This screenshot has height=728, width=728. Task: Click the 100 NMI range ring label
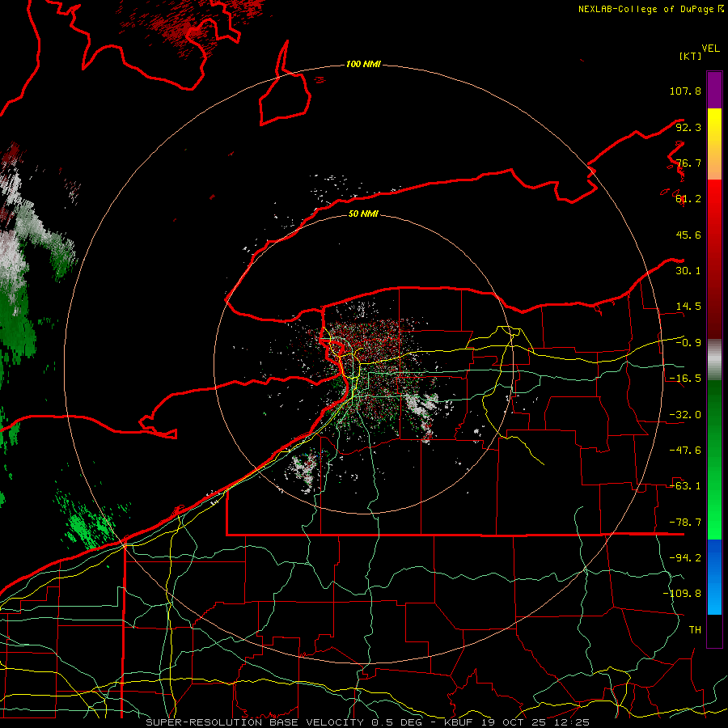click(363, 64)
